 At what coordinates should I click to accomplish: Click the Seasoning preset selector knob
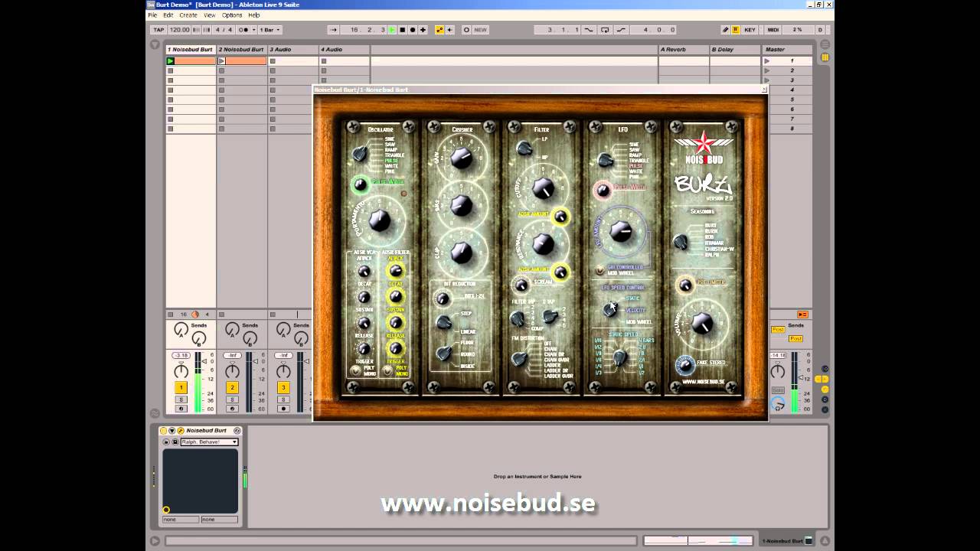tap(680, 242)
